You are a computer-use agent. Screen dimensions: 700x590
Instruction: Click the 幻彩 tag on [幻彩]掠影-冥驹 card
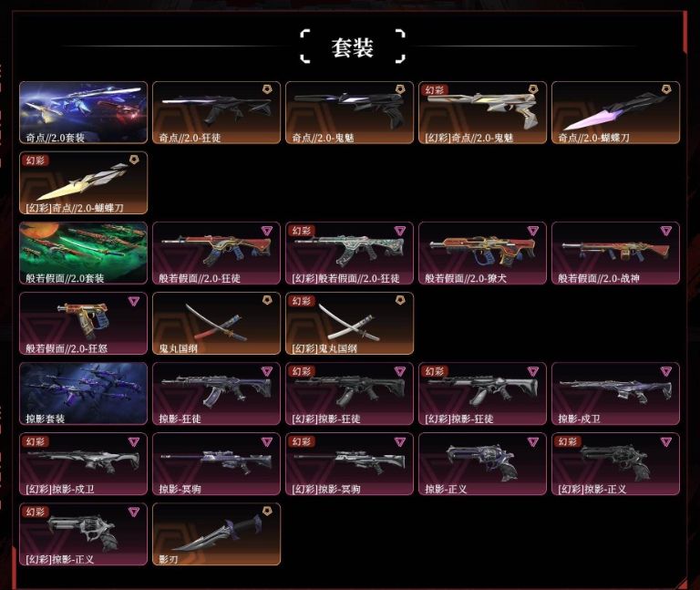pyautogui.click(x=301, y=441)
